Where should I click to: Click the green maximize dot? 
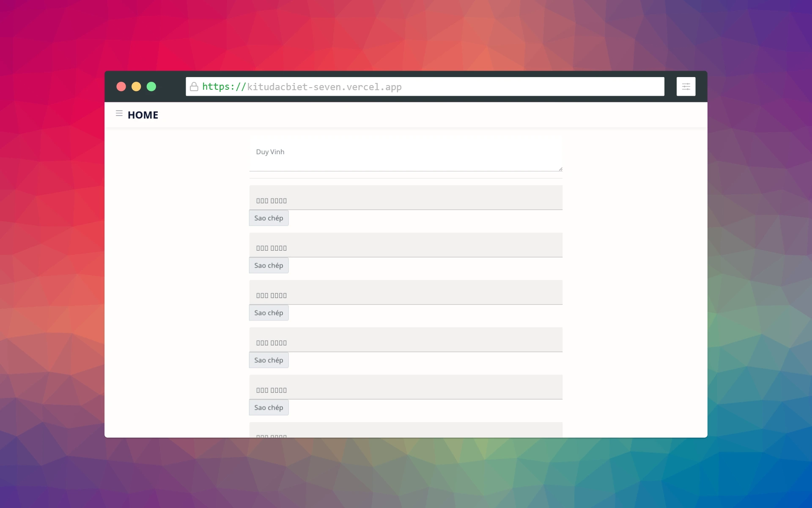click(x=151, y=87)
